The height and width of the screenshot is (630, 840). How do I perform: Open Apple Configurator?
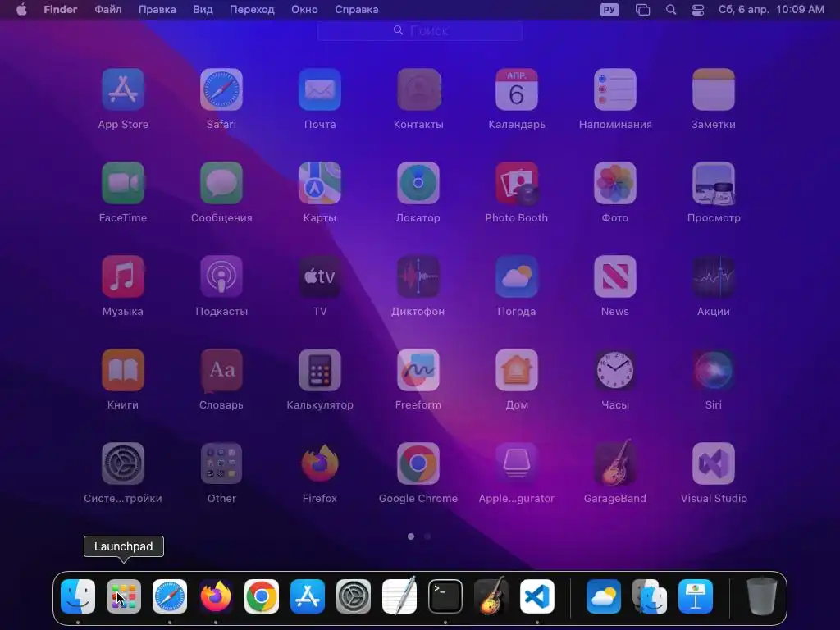point(517,463)
